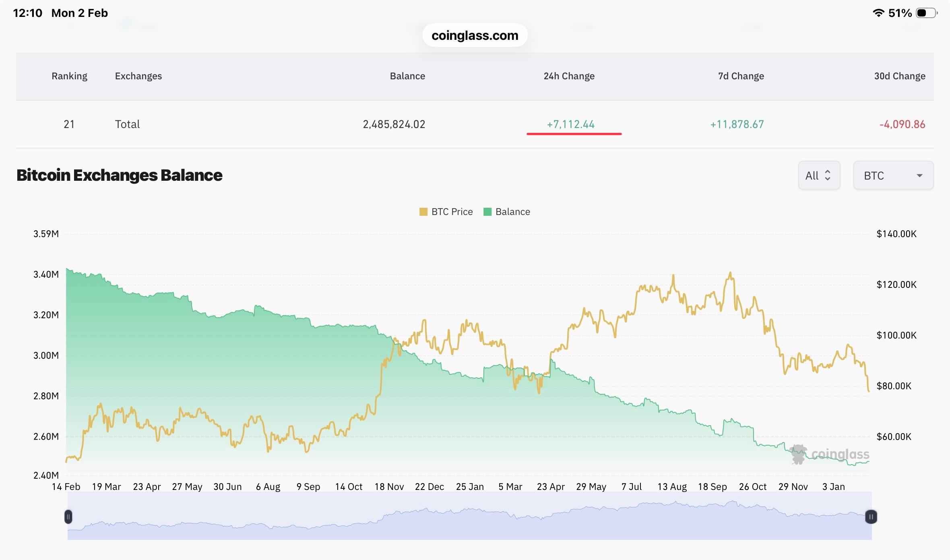The width and height of the screenshot is (950, 560).
Task: Sort by the 7d Change column header
Action: 741,76
